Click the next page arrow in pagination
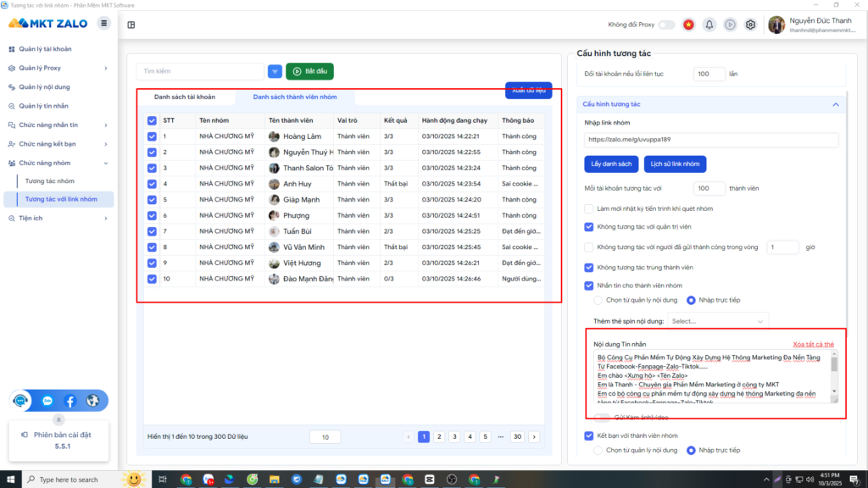Image resolution: width=868 pixels, height=488 pixels. 534,437
